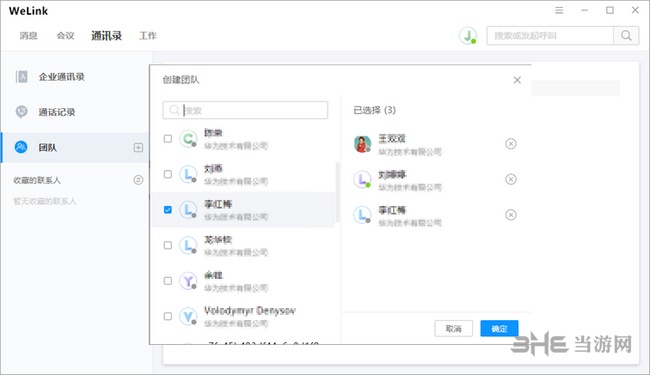The width and height of the screenshot is (650, 375).
Task: Check the first contact with C avatar
Action: coord(168,138)
